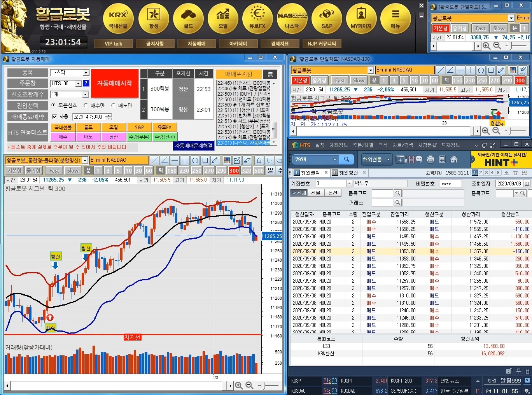Viewport: 532px width, 395px height.
Task: Open the 오일 round icon
Action: tap(223, 18)
